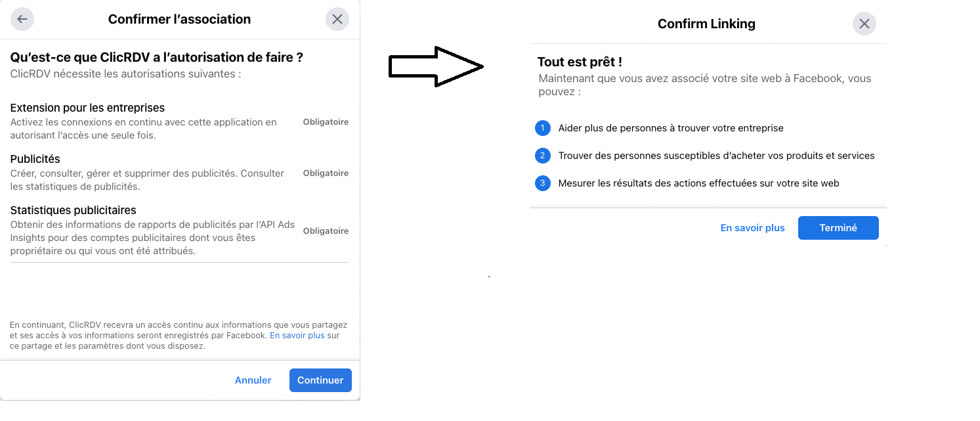Viewport: 980px width, 421px height.
Task: Close the Confirmer l'association dialog
Action: (x=337, y=19)
